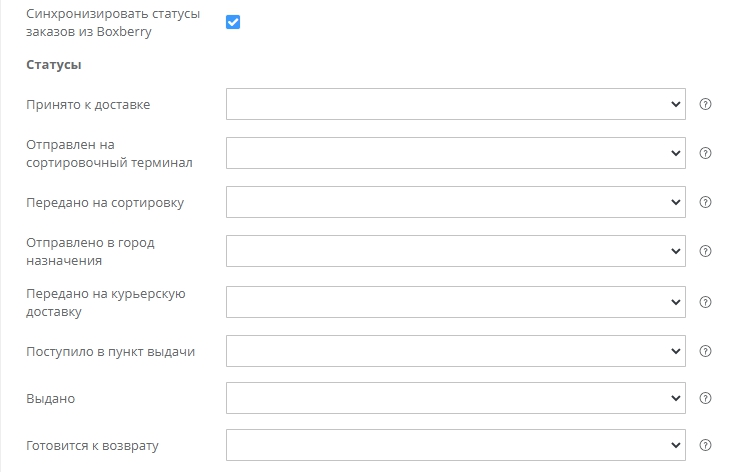Select status for Отправлено в город назначения

(x=455, y=251)
